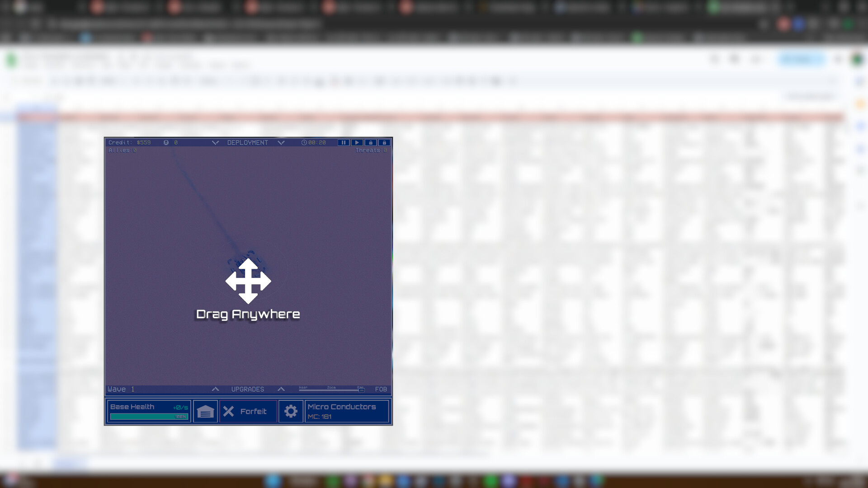Click the skull counter icon in the top bar

[x=166, y=142]
